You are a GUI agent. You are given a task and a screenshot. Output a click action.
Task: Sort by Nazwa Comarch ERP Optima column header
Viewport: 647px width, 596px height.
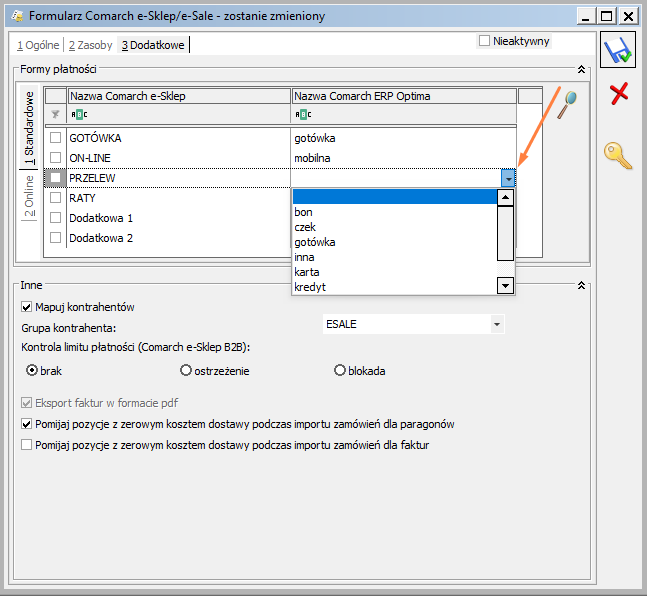coord(404,96)
